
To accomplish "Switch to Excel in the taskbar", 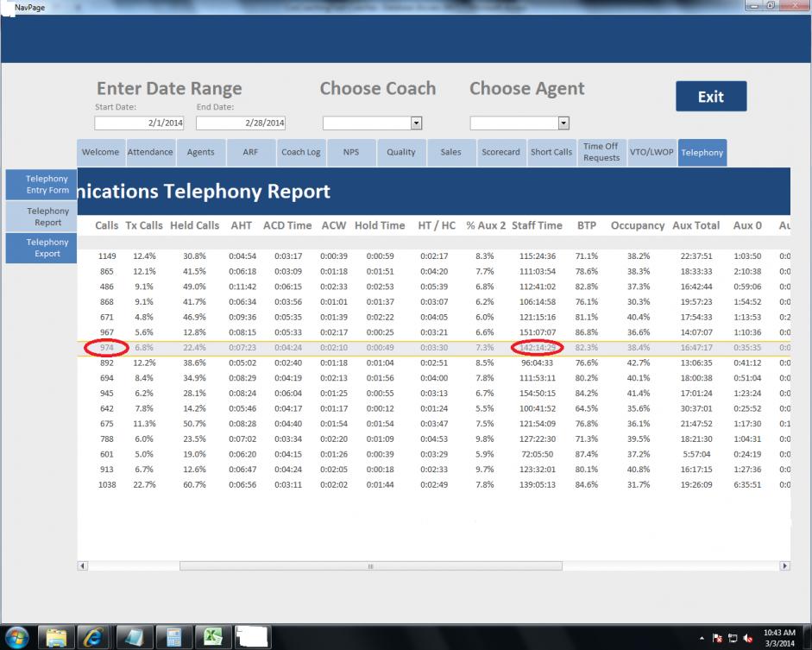I will pyautogui.click(x=212, y=637).
